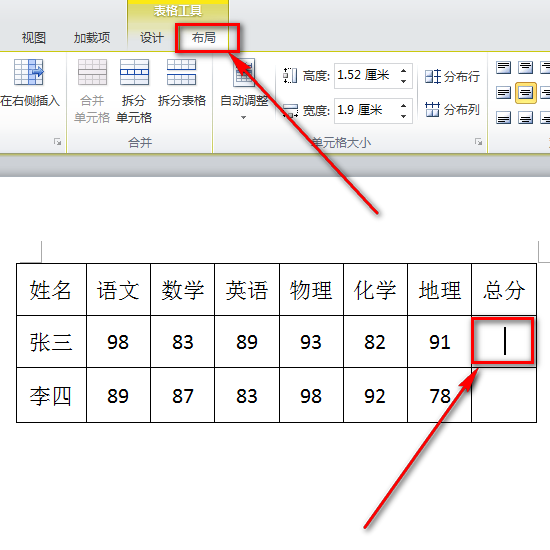The width and height of the screenshot is (550, 550).
Task: Click 张三's 数学 score 83
Action: (x=182, y=342)
